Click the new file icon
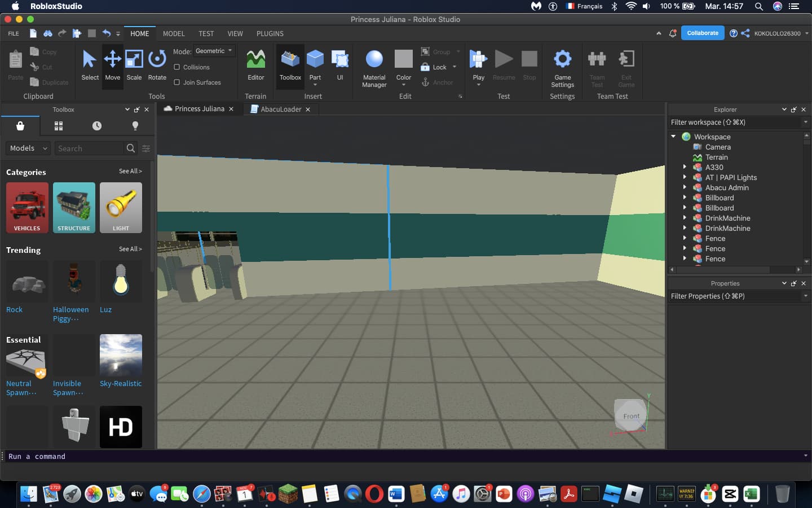This screenshot has height=508, width=812. pos(33,33)
